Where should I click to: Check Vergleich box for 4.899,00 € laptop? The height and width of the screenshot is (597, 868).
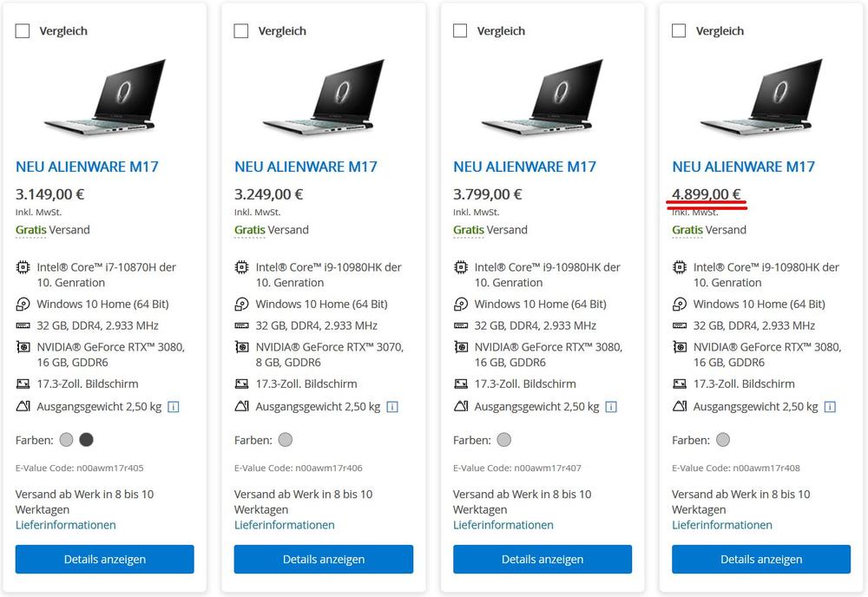679,31
